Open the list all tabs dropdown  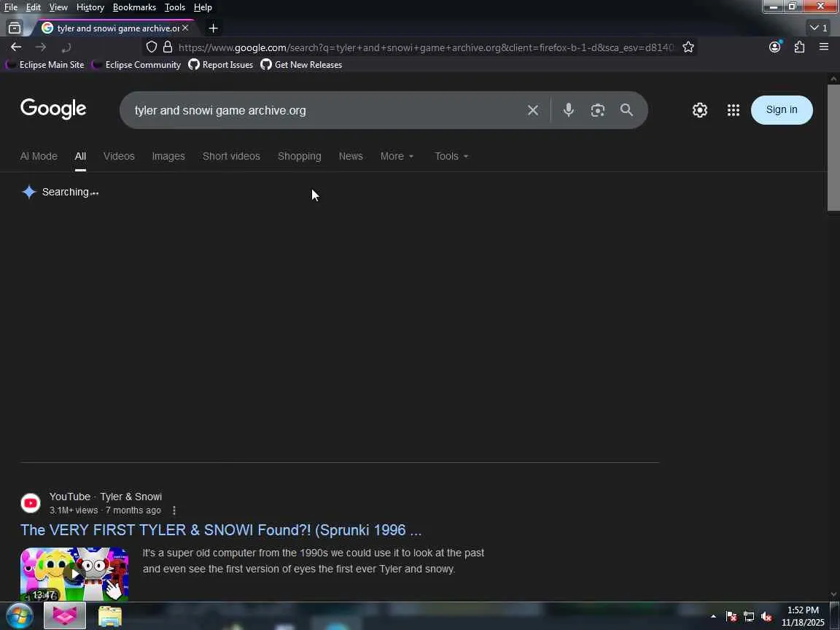(x=819, y=28)
